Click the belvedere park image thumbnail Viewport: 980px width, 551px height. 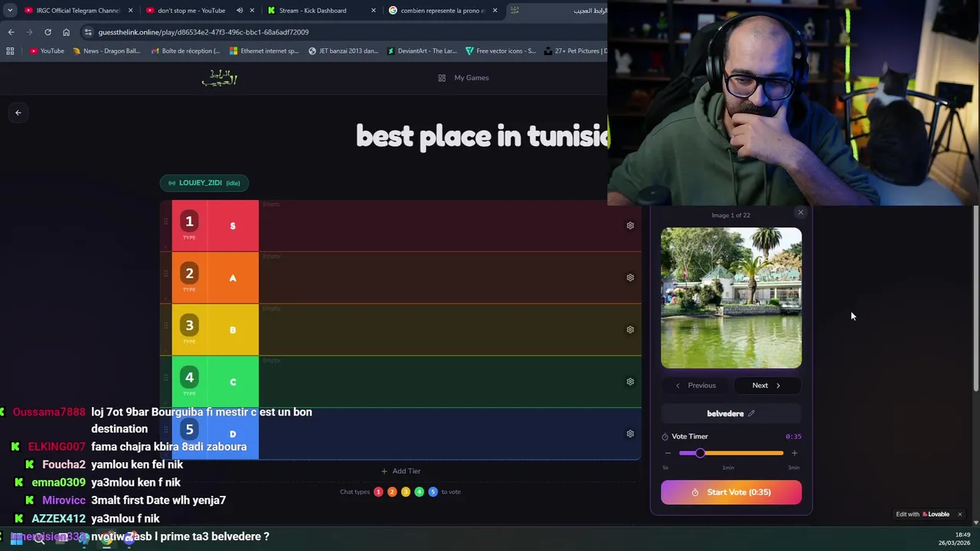point(731,298)
